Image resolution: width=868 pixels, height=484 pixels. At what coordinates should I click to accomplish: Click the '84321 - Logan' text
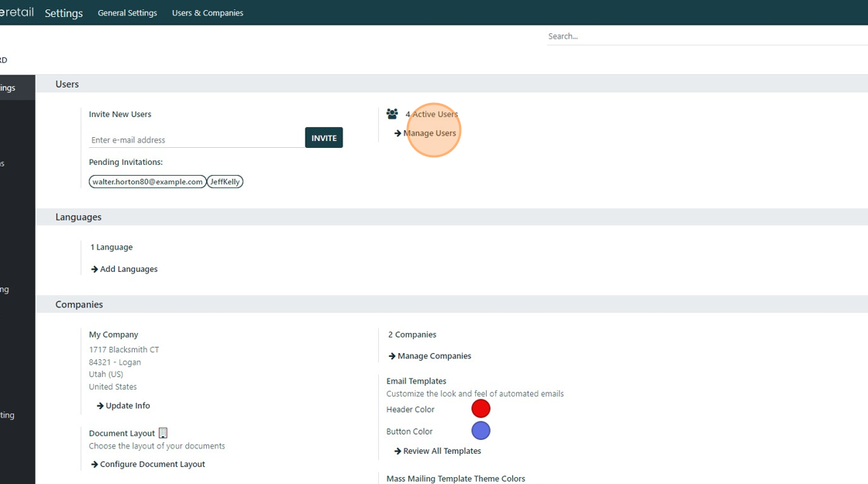tap(115, 362)
